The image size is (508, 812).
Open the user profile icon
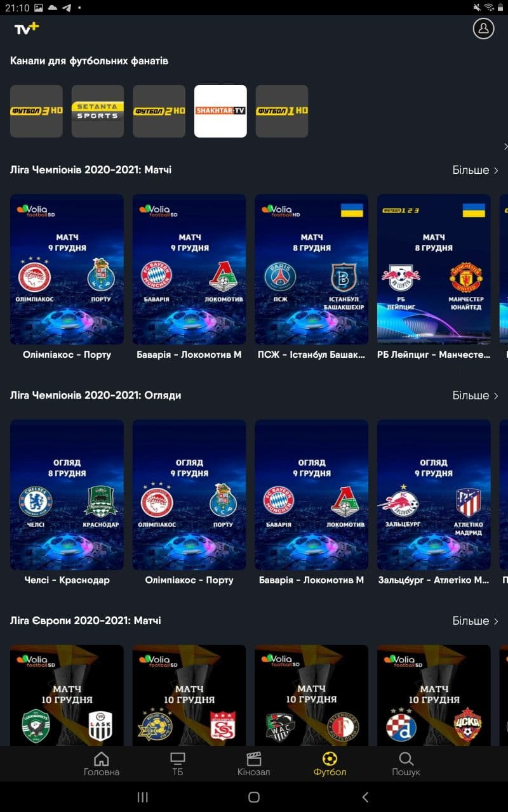tap(483, 29)
